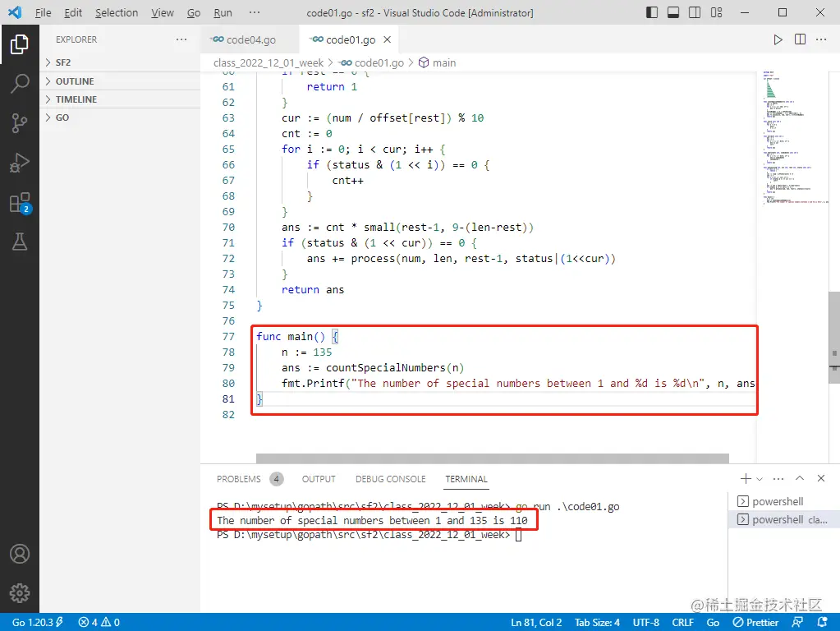Image resolution: width=840 pixels, height=631 pixels.
Task: Select powershell cla... terminal entry
Action: click(x=783, y=519)
